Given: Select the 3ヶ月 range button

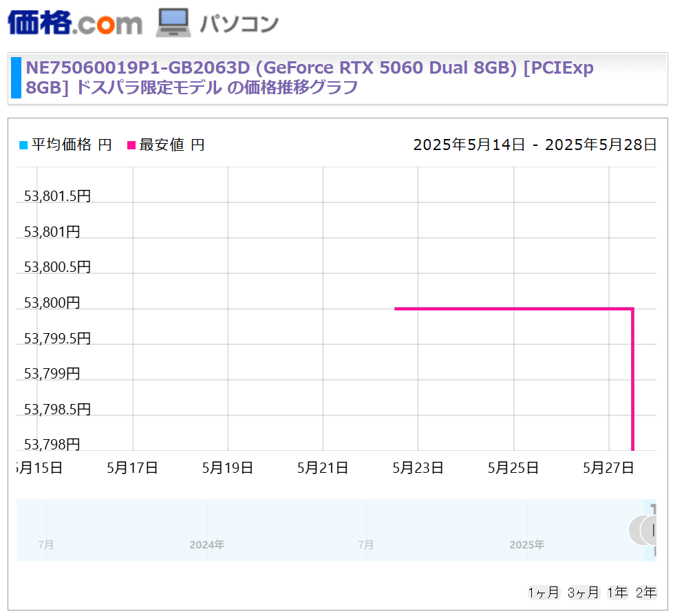Looking at the screenshot, I should tap(583, 593).
